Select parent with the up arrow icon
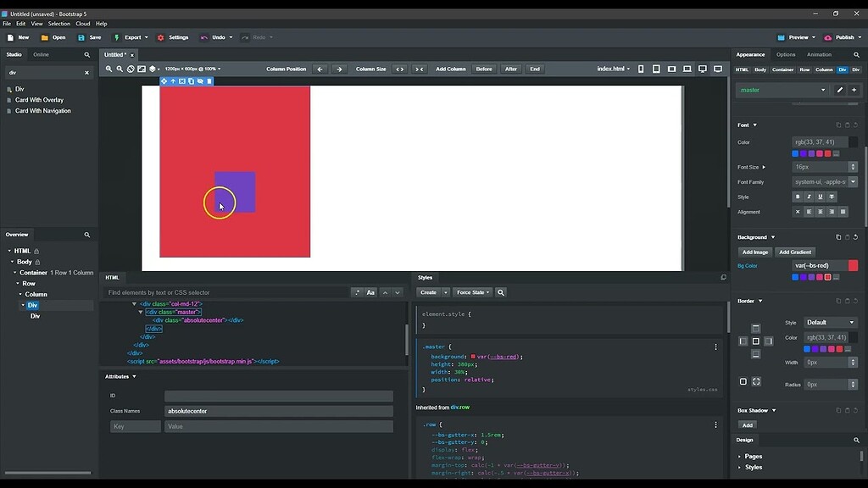The width and height of the screenshot is (868, 488). [x=173, y=81]
